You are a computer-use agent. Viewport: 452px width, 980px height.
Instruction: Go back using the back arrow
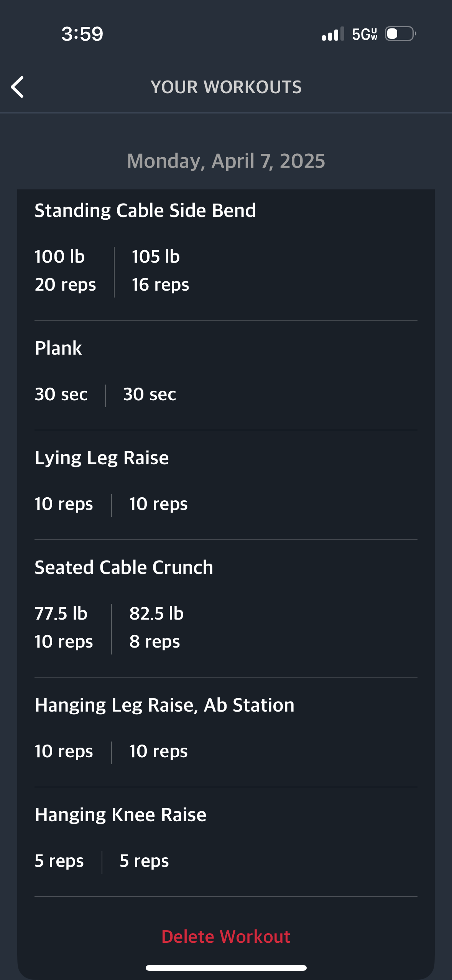click(17, 87)
